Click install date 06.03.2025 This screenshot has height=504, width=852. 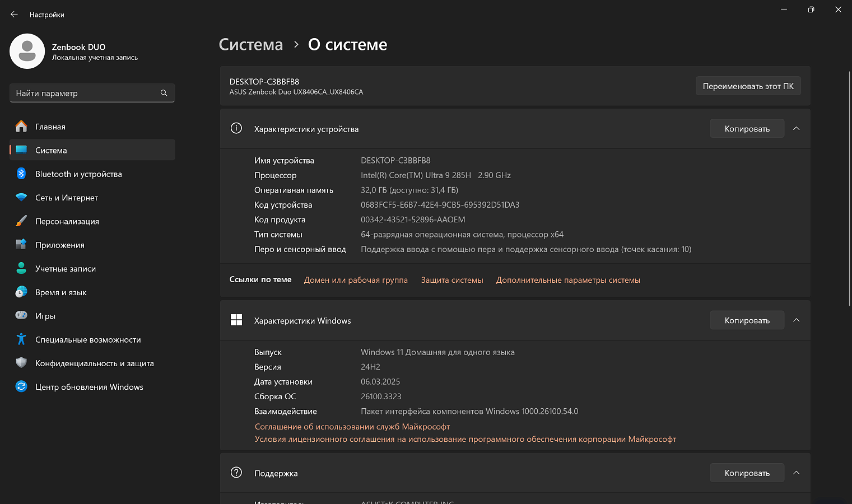(x=380, y=381)
